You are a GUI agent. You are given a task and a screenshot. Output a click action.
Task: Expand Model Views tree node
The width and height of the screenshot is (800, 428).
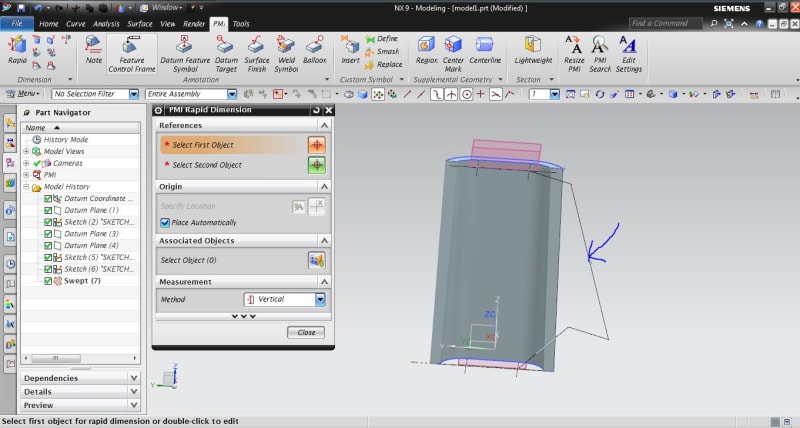26,152
